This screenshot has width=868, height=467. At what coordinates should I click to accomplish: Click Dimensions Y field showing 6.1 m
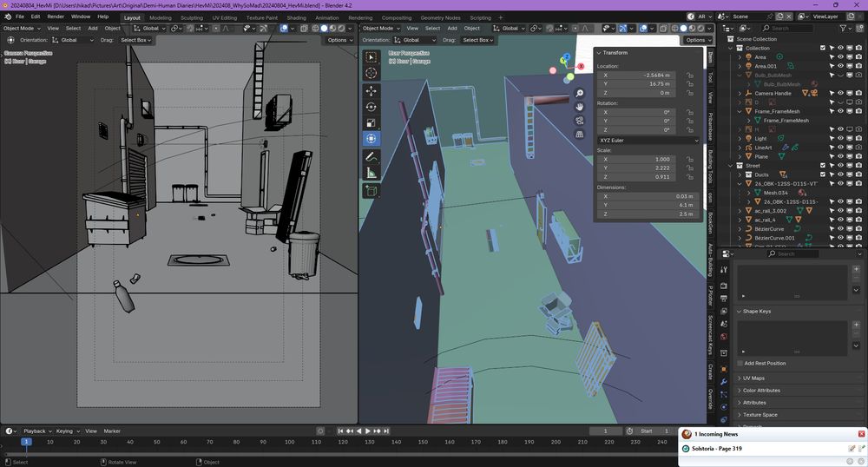648,205
